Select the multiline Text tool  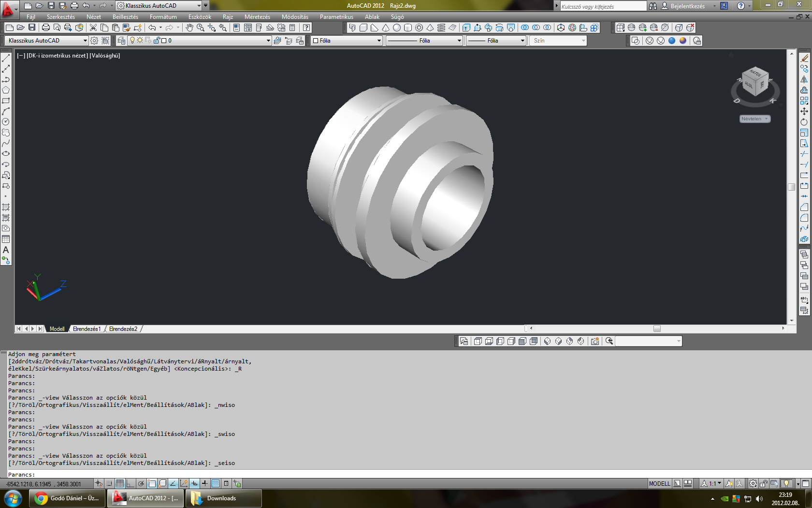point(6,250)
